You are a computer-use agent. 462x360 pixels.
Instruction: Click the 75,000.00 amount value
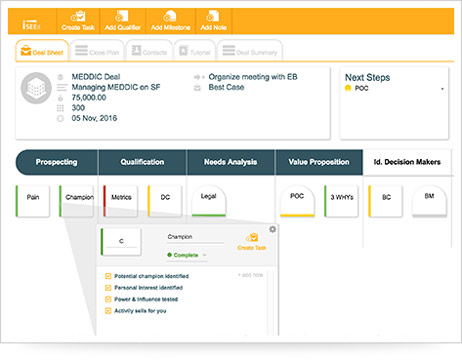[x=89, y=98]
